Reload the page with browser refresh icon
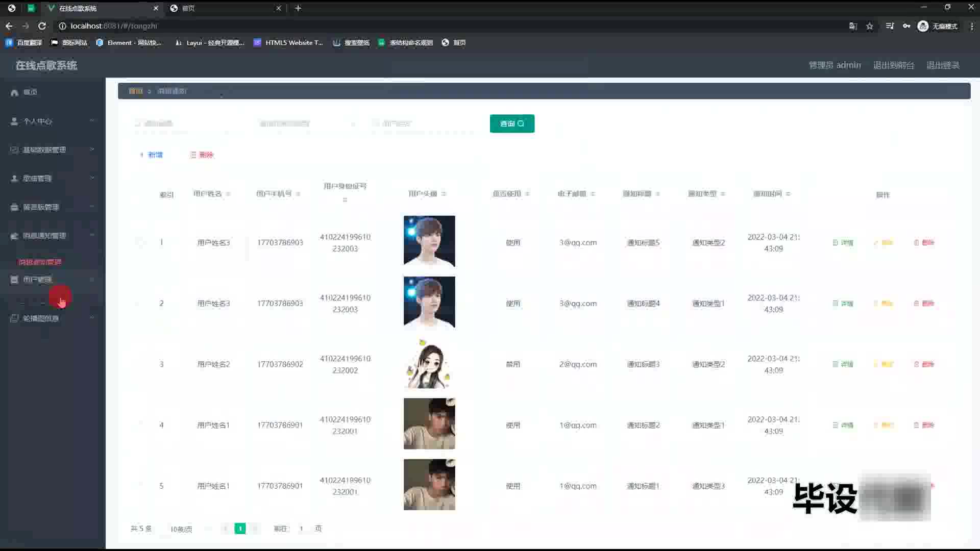The height and width of the screenshot is (551, 980). (42, 26)
